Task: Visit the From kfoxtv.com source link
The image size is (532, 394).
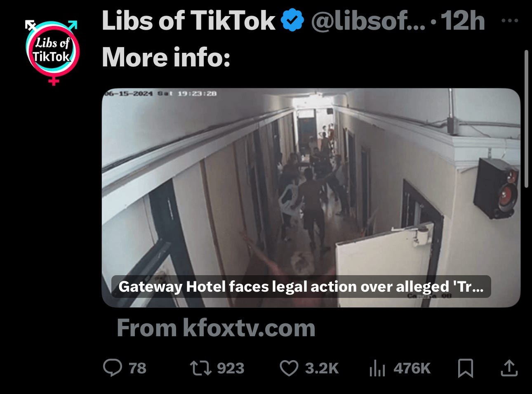Action: click(216, 328)
